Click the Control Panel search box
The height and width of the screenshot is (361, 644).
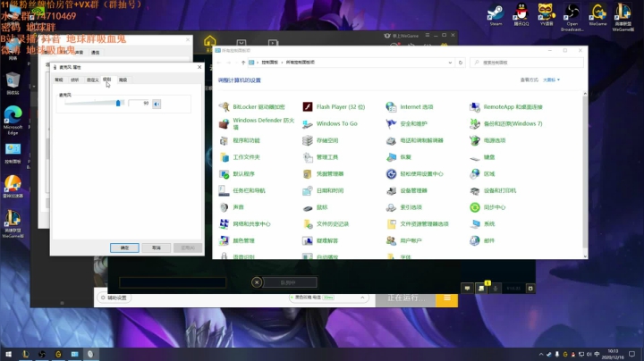click(x=527, y=63)
